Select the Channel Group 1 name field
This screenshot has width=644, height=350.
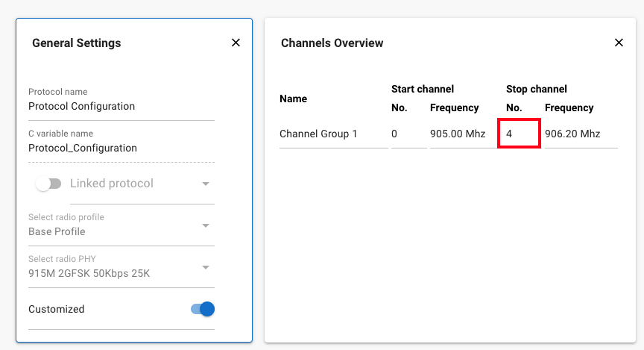click(x=332, y=134)
